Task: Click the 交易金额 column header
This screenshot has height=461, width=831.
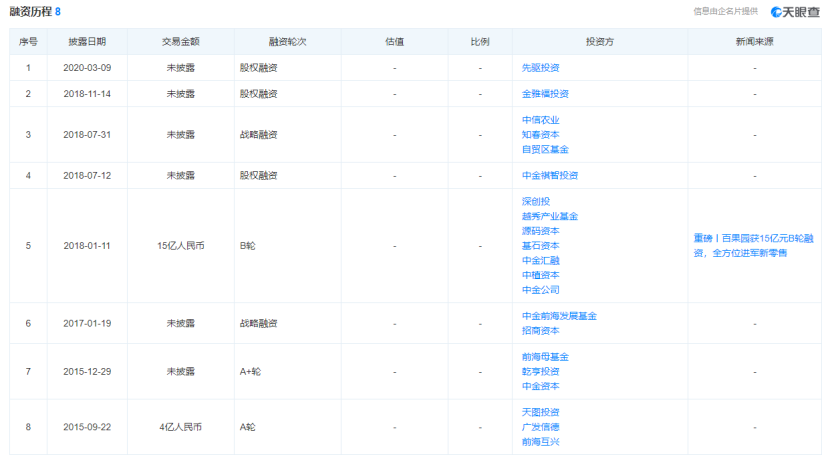Action: 181,41
